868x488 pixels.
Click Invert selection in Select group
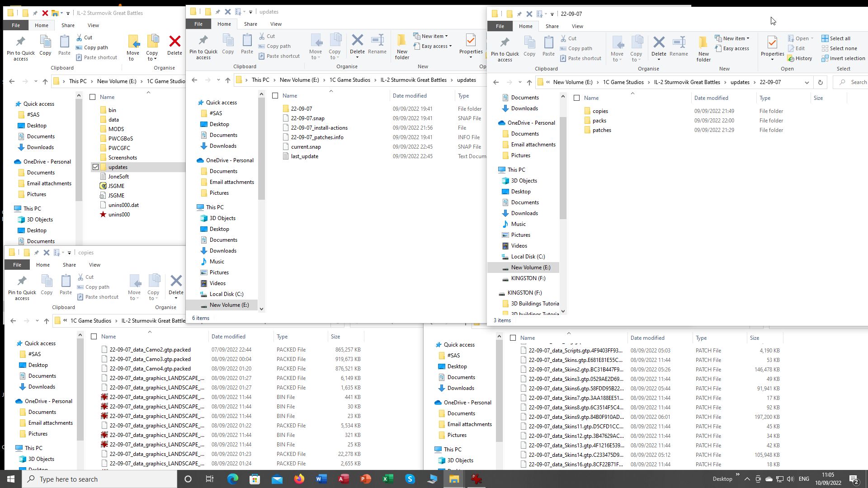coord(843,58)
